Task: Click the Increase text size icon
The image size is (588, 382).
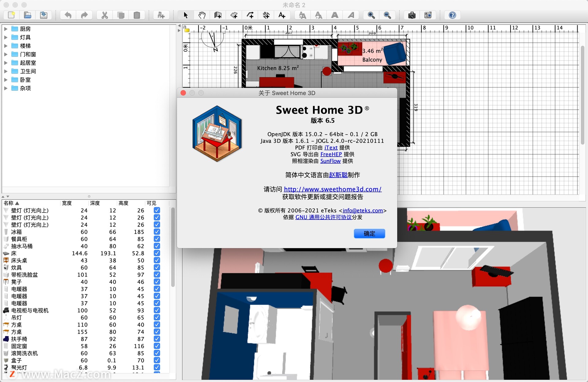Action: click(303, 15)
